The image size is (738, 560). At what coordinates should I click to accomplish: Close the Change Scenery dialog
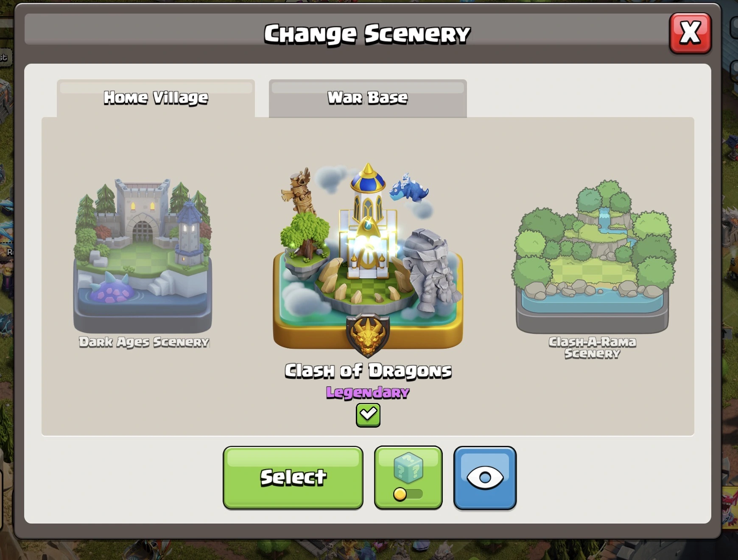pos(690,33)
